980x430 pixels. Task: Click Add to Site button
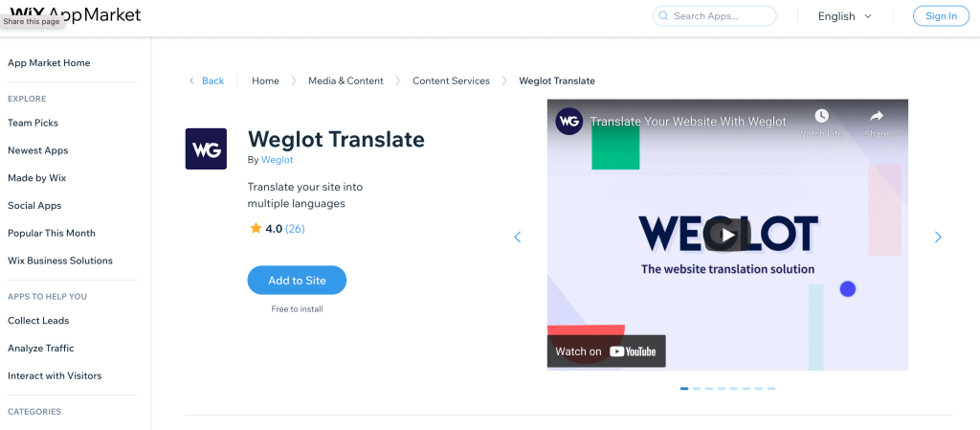tap(297, 280)
